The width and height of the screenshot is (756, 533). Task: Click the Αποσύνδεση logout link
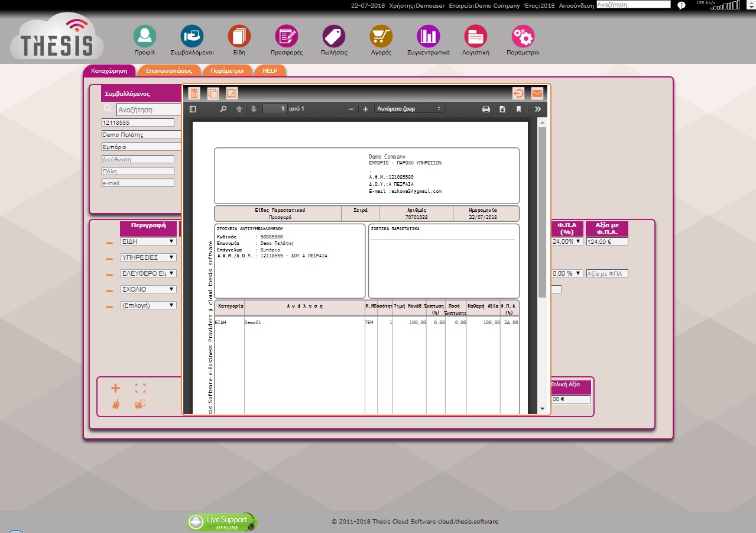tap(576, 5)
